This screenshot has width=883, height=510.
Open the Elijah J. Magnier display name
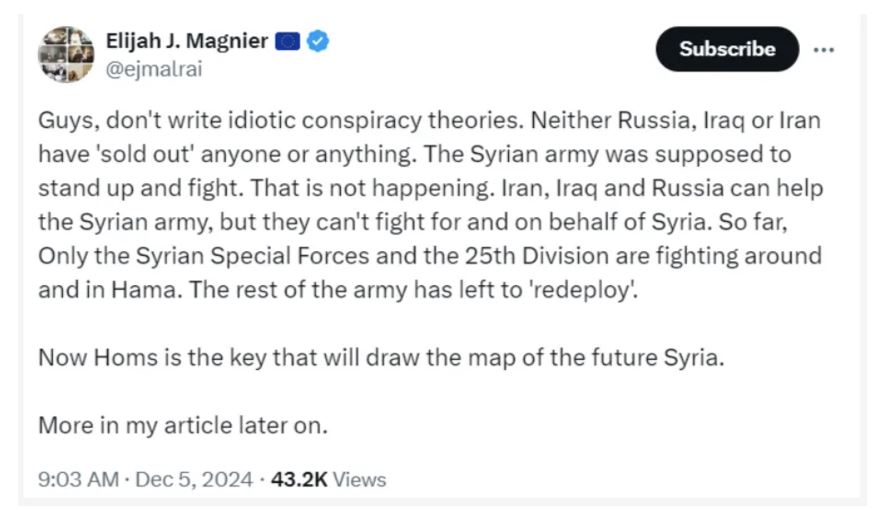[186, 41]
